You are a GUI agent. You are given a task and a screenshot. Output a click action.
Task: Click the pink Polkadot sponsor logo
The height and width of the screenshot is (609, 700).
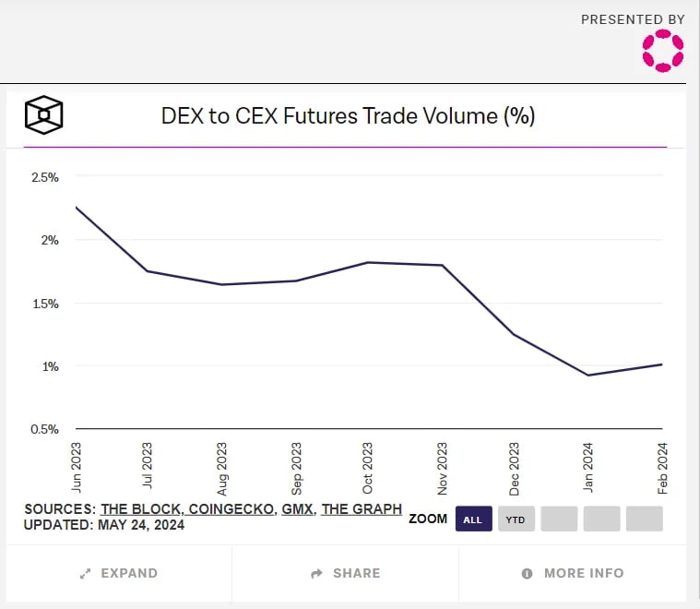[x=663, y=51]
